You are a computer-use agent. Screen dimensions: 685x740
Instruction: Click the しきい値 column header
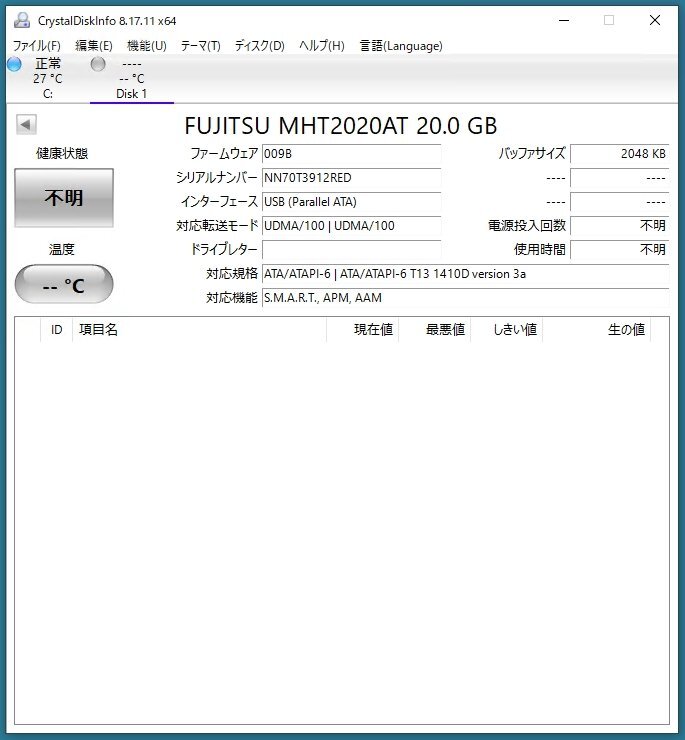click(506, 329)
